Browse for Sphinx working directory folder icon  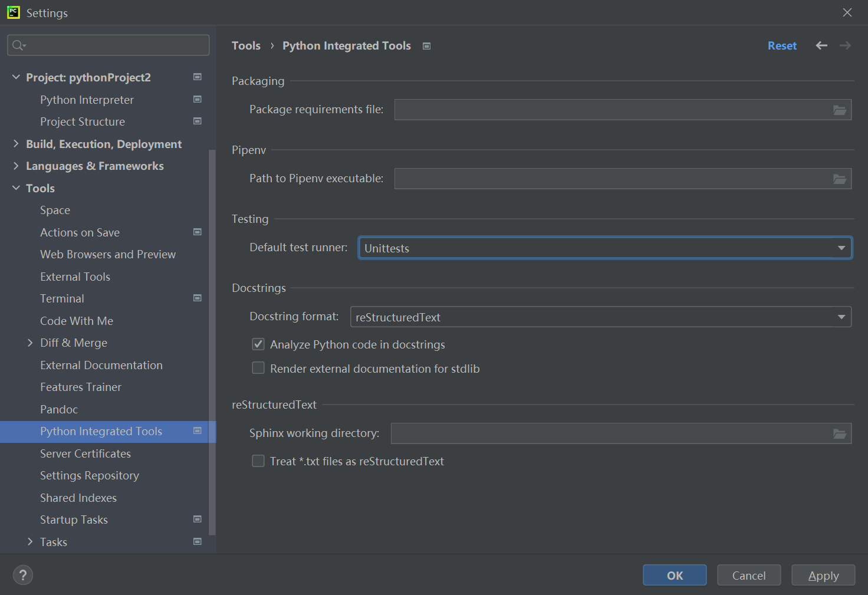[840, 433]
